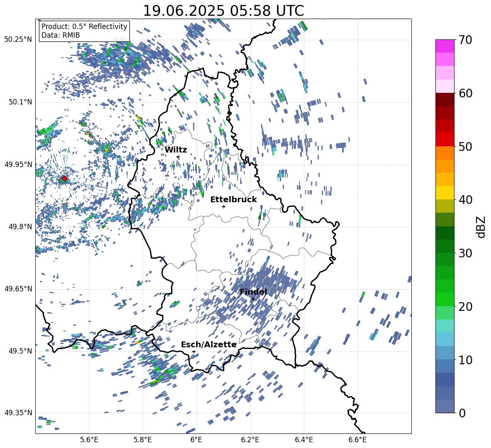Click the Wiltz station cross marker

(178, 157)
